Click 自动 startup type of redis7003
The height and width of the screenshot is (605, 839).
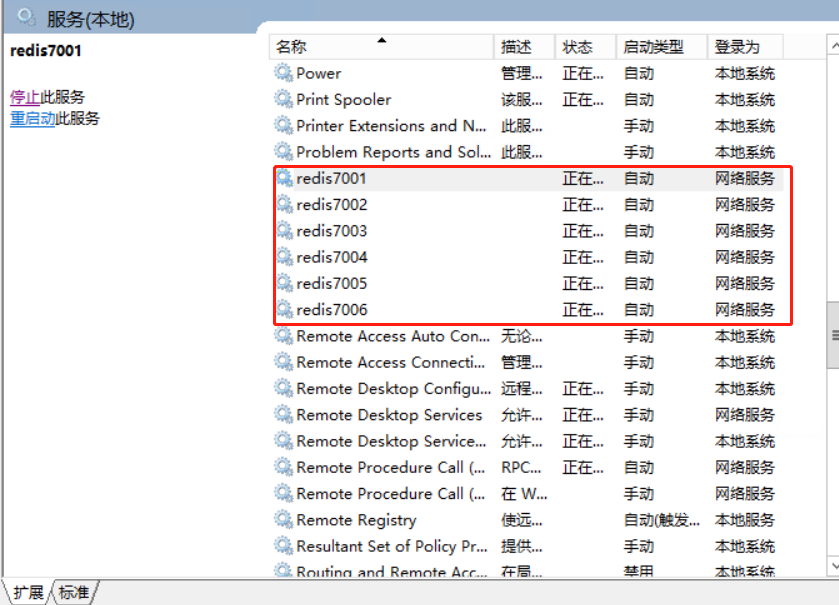(639, 231)
